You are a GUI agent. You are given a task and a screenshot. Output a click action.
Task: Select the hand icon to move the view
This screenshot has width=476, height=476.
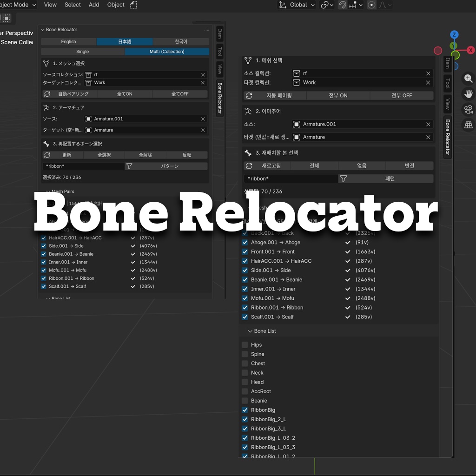point(469,94)
